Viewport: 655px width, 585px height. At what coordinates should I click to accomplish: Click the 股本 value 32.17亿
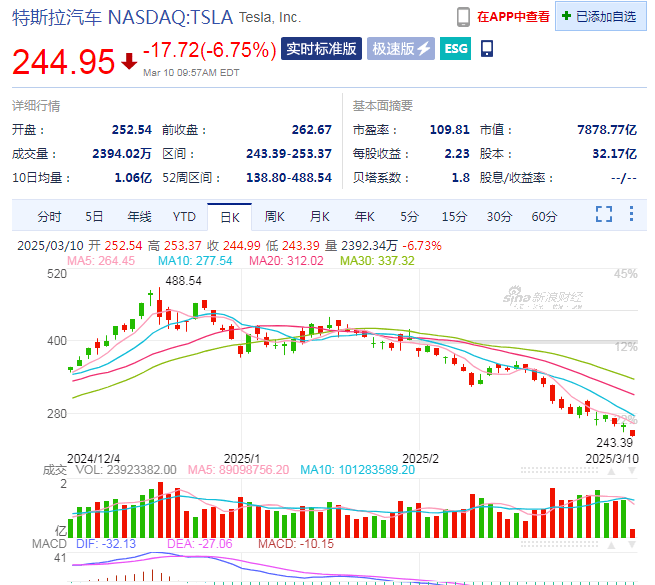[x=614, y=154]
